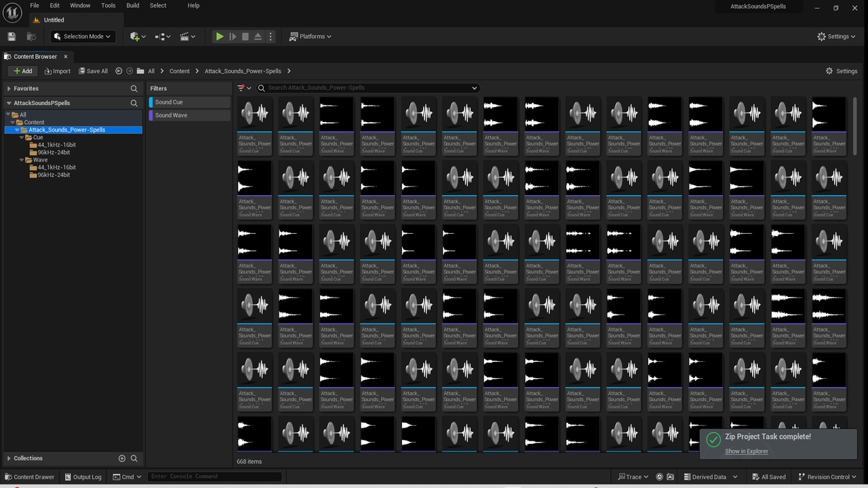Click the Show in Explorer link
Viewport: 868px width, 488px height.
coord(747,451)
